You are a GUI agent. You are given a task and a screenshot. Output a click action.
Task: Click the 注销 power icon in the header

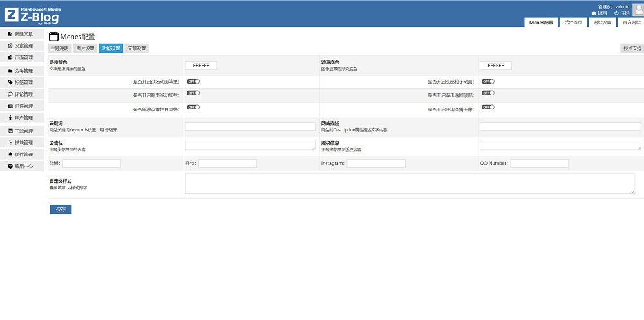coord(616,13)
